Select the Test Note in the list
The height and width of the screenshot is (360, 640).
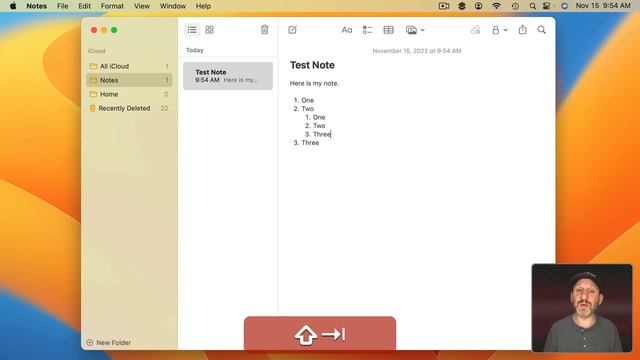pos(228,76)
